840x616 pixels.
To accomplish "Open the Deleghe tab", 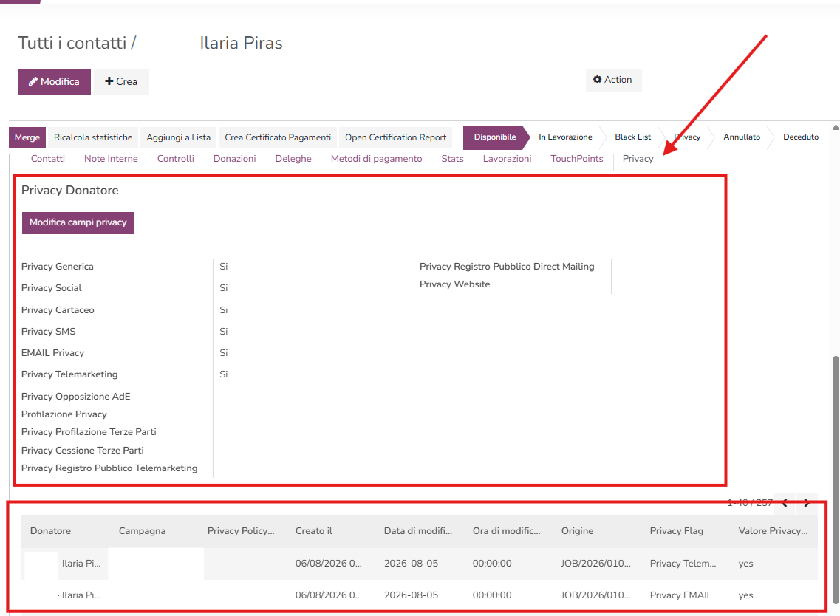I will tap(293, 159).
